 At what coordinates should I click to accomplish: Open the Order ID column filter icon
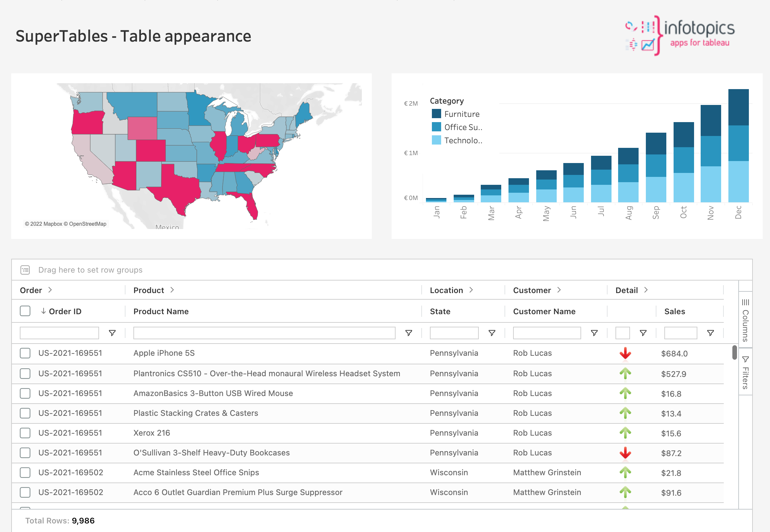pos(112,333)
